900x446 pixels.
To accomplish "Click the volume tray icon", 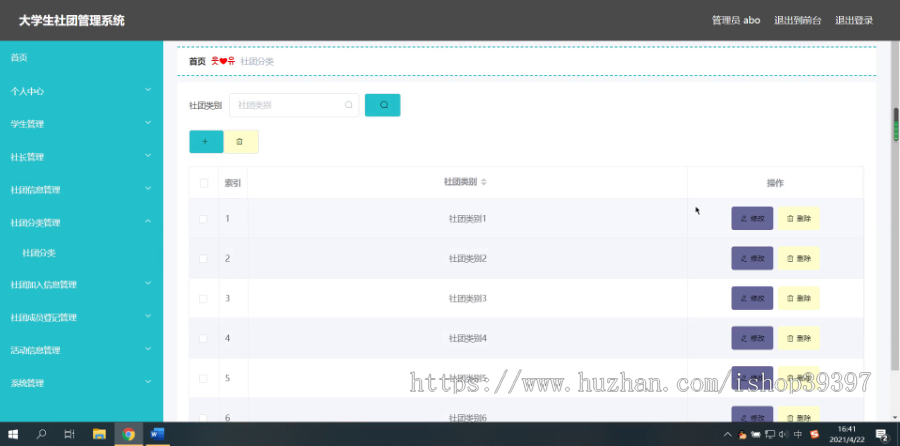I will pos(783,435).
